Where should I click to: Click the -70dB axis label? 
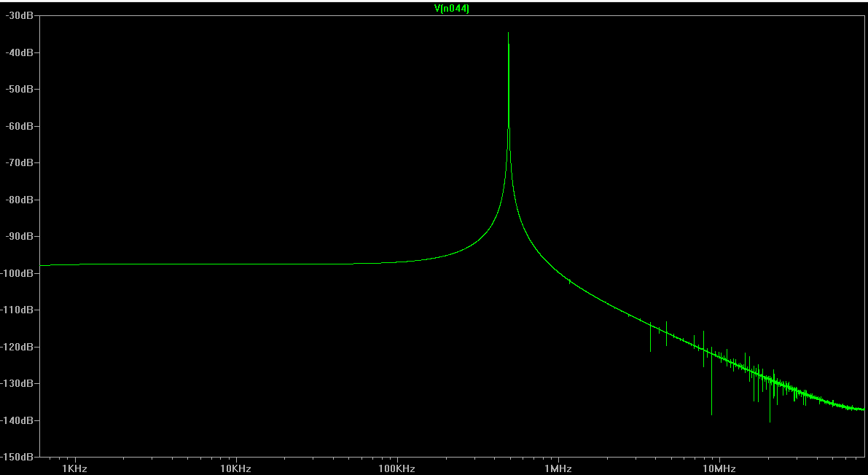(19, 162)
